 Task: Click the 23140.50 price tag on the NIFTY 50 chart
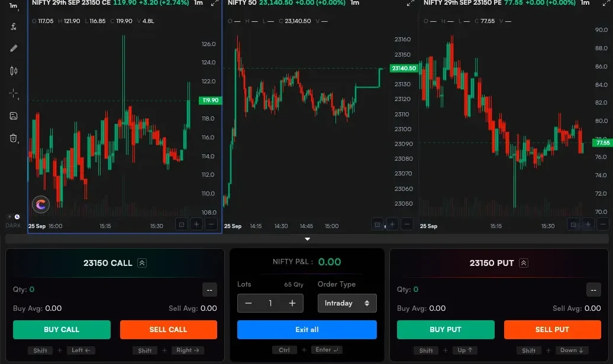(x=404, y=69)
